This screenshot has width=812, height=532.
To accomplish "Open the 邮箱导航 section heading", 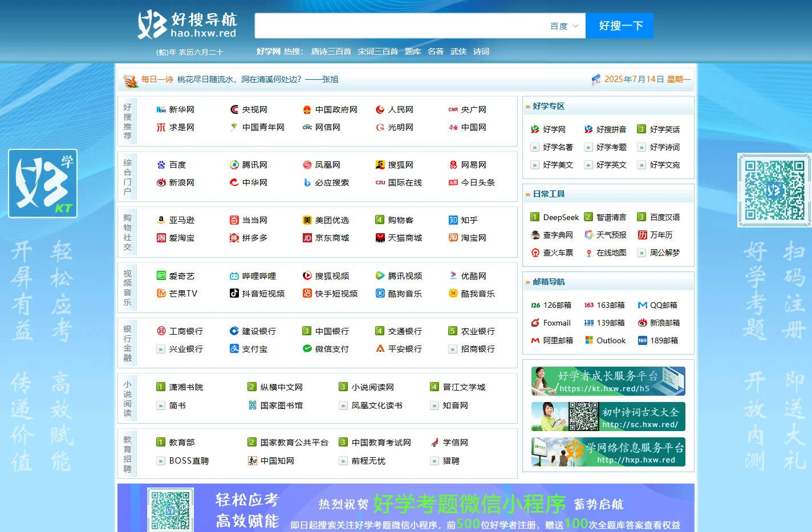I will [x=549, y=282].
